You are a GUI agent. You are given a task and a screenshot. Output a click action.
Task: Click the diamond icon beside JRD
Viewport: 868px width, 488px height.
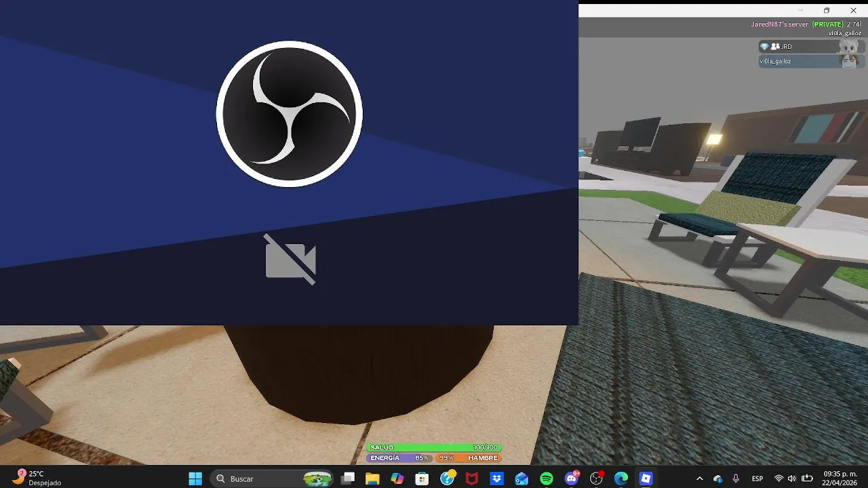click(x=764, y=47)
